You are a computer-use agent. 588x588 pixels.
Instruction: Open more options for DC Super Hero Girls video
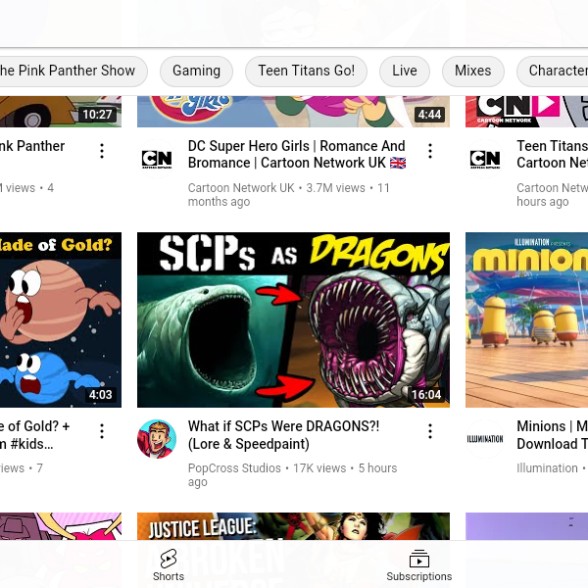pyautogui.click(x=430, y=151)
